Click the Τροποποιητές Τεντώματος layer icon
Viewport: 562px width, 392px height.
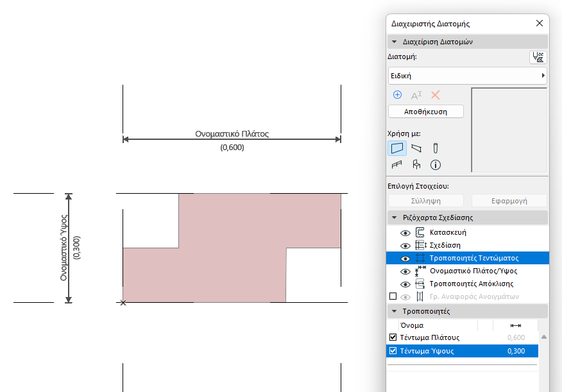pos(420,258)
